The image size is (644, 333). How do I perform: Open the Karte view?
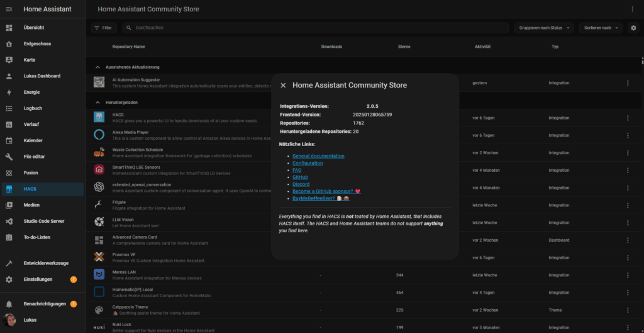coord(43,60)
